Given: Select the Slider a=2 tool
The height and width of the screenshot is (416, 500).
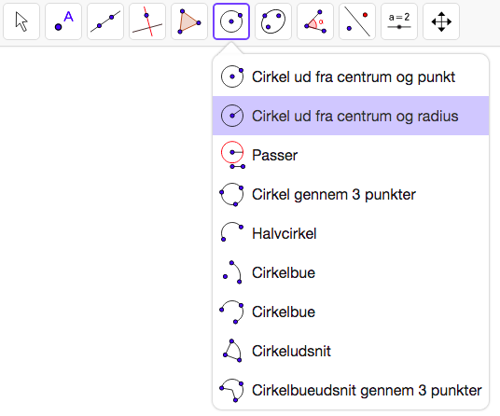Looking at the screenshot, I should [x=399, y=22].
